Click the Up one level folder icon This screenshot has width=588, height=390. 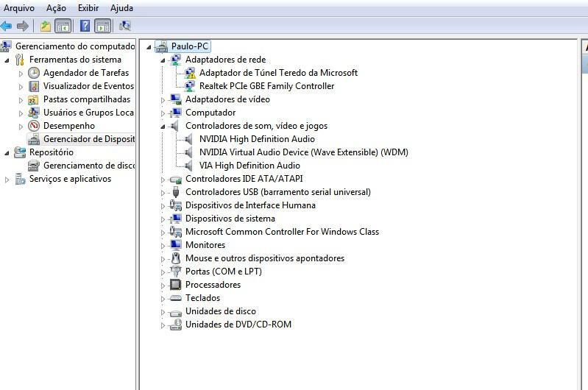tap(46, 26)
